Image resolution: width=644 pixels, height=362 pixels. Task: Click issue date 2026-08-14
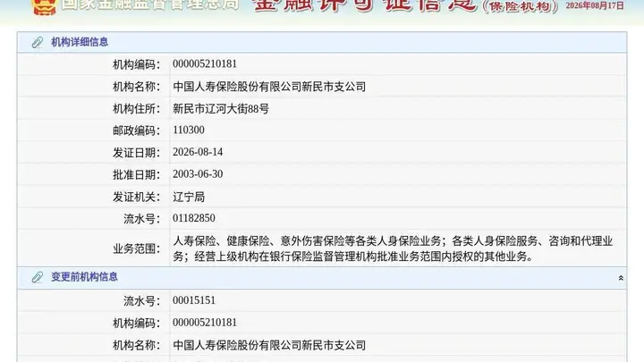tap(198, 152)
